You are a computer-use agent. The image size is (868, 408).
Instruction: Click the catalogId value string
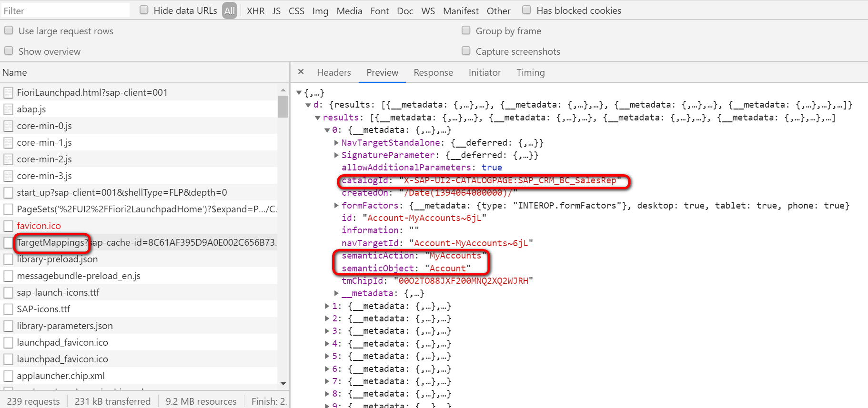click(510, 180)
